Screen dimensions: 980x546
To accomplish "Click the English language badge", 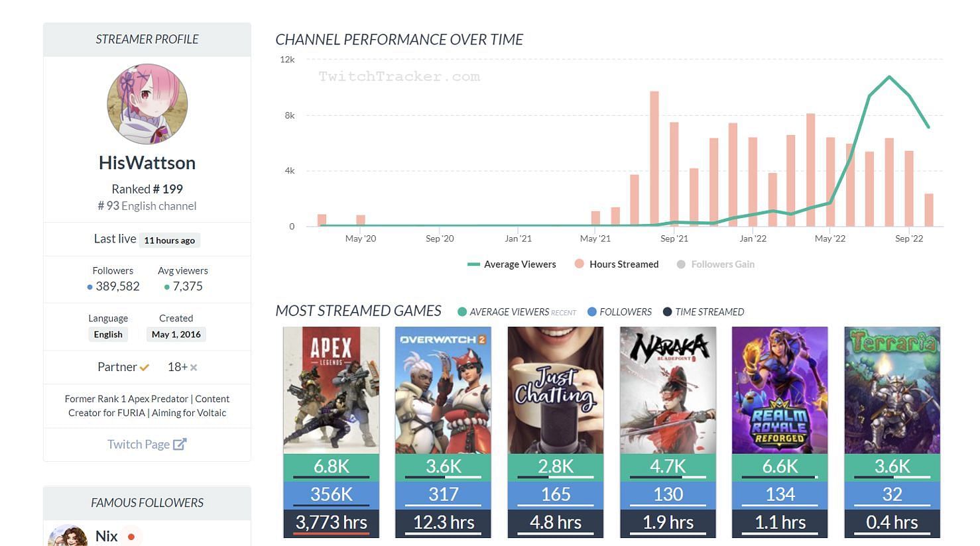I will (108, 335).
